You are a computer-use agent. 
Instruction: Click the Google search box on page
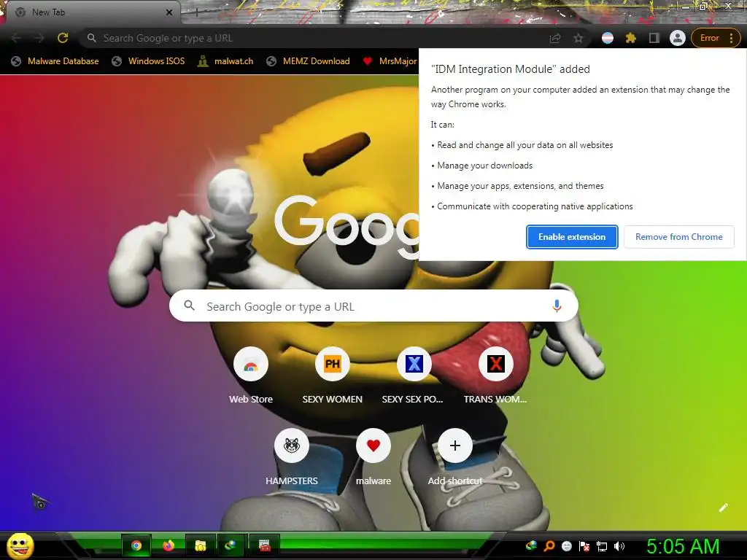373,306
